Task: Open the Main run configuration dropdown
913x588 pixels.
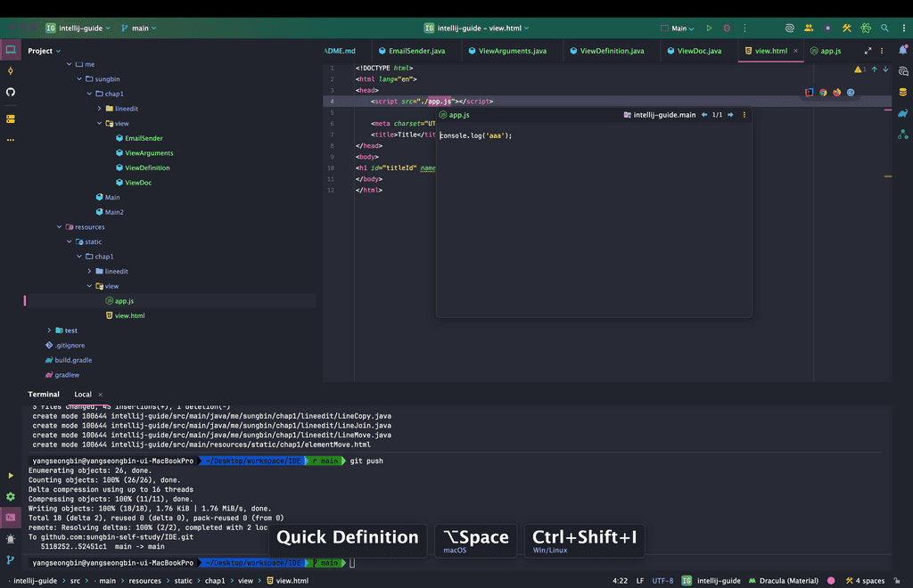Action: [679, 29]
